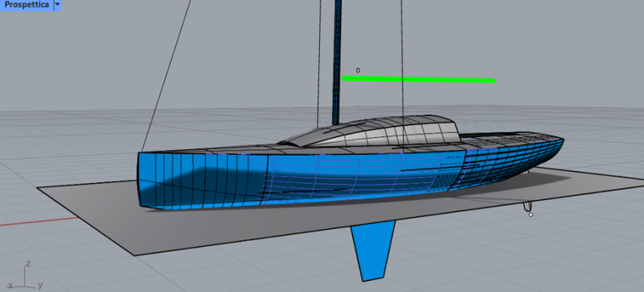Screen dimensions: 644x292
Task: Pick the small point labeled 0
Action: (358, 70)
